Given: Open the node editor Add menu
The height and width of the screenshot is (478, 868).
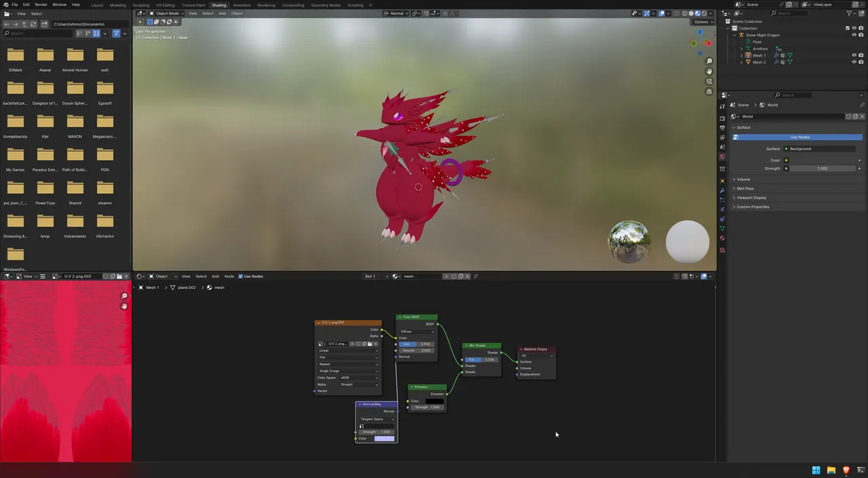Looking at the screenshot, I should coord(215,277).
